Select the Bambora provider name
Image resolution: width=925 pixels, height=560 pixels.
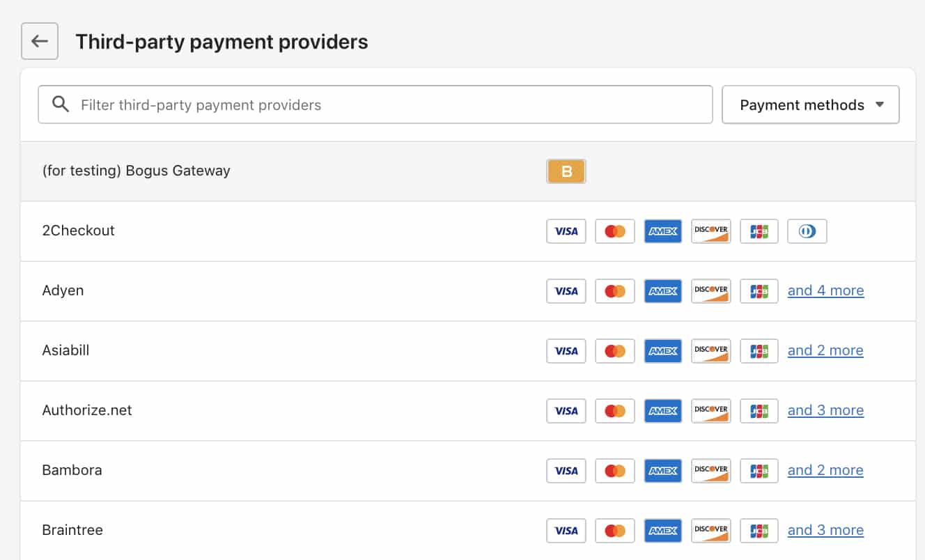[72, 470]
